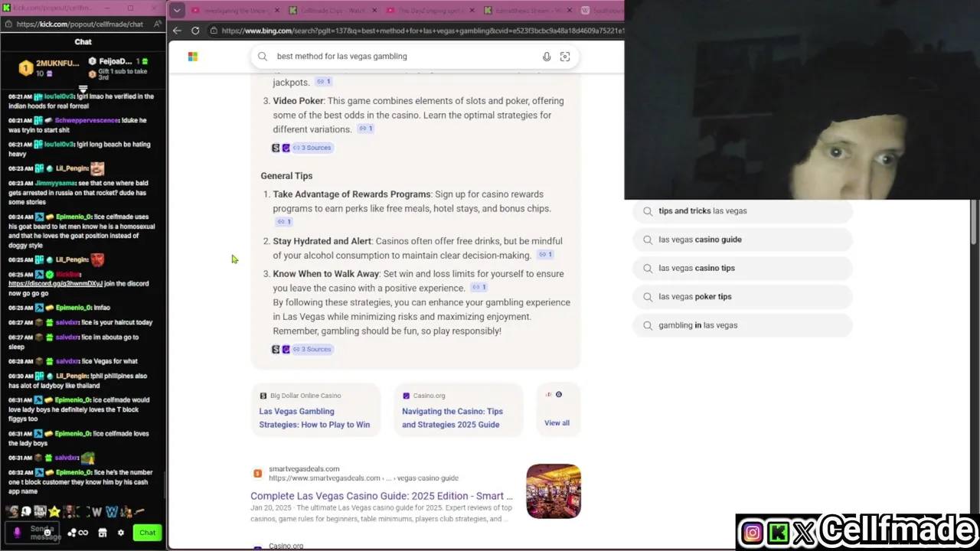Click citation 1 after Stay Hydrated tip

pyautogui.click(x=545, y=255)
